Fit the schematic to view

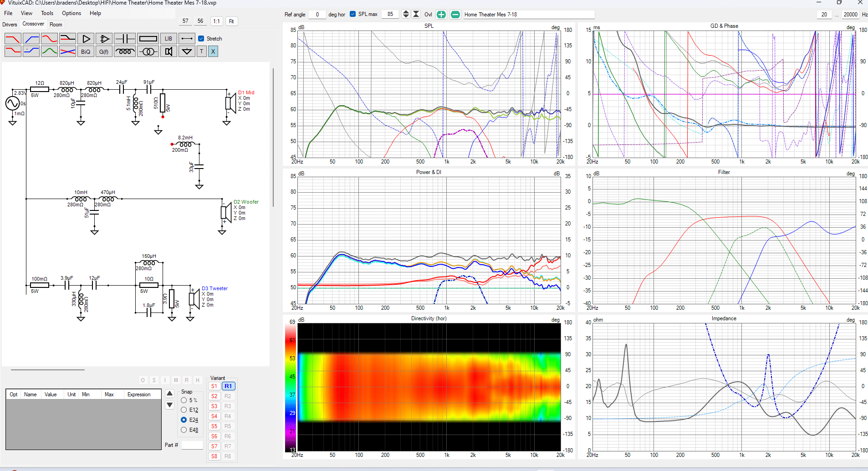click(x=231, y=21)
